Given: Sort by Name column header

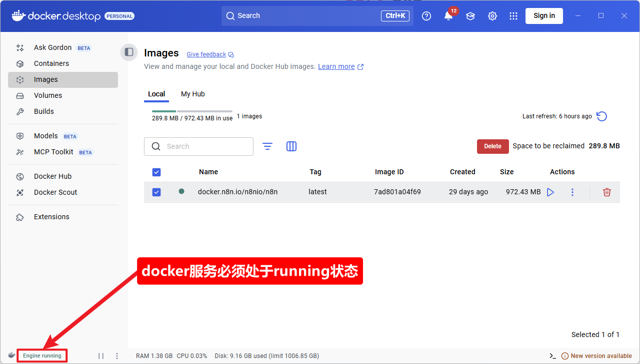Looking at the screenshot, I should coord(208,172).
